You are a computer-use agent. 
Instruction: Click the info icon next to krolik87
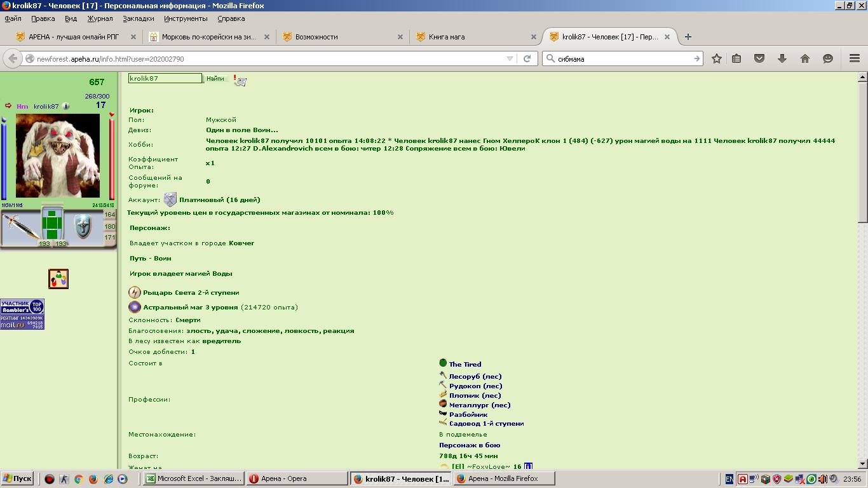click(x=66, y=107)
